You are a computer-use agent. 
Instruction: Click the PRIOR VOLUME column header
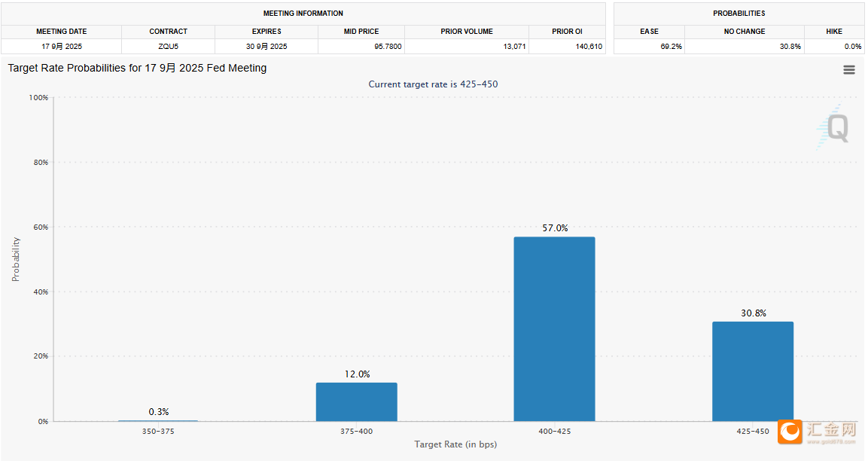tap(467, 32)
